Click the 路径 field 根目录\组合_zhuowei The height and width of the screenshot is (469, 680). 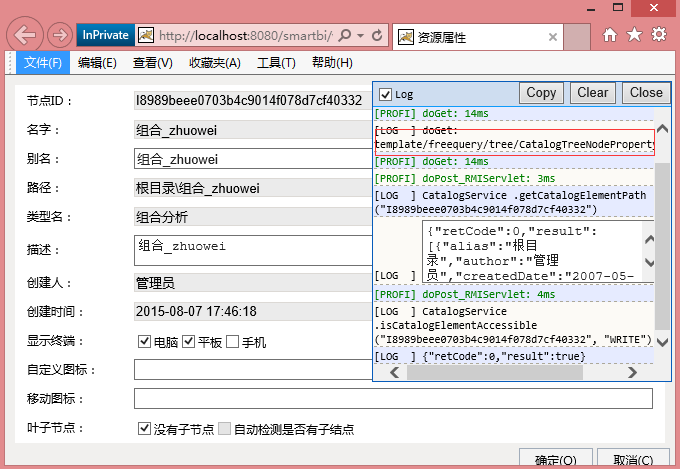pyautogui.click(x=253, y=188)
